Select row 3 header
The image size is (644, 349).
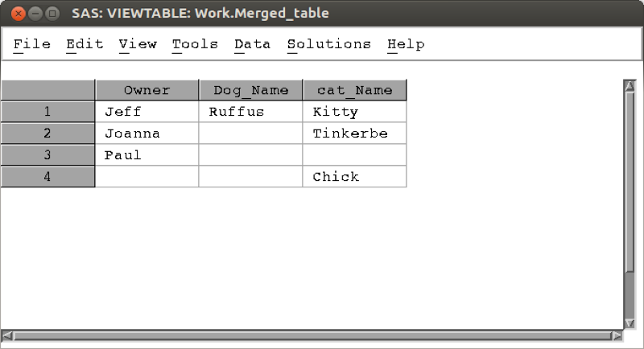point(47,155)
